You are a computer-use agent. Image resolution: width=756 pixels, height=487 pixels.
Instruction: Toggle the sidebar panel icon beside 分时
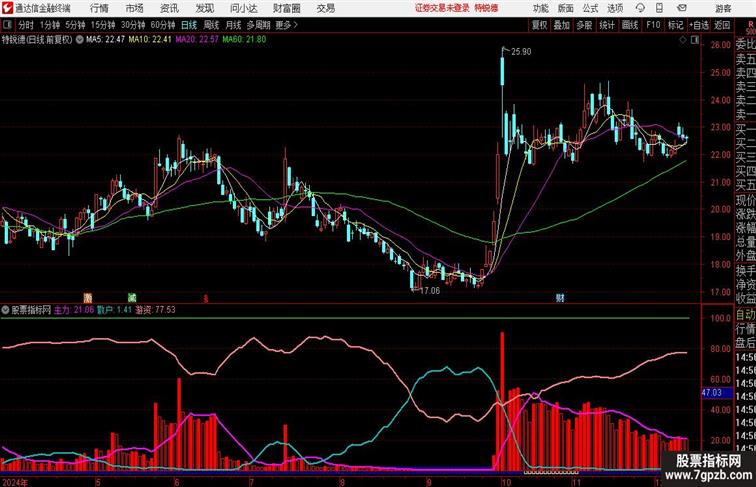7,25
